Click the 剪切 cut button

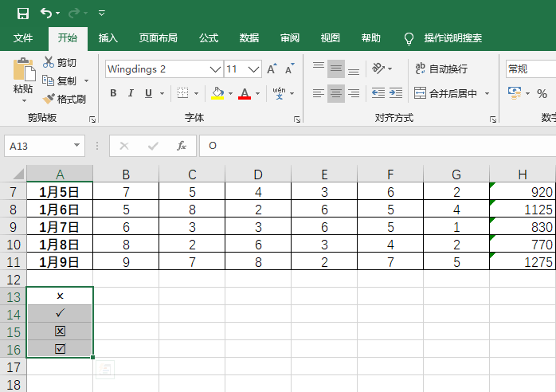(x=60, y=62)
